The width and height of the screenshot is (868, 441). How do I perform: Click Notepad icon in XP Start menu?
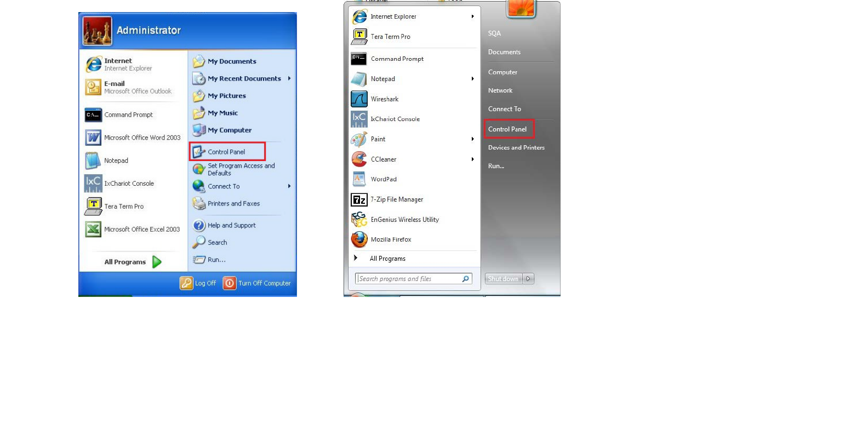pos(93,161)
